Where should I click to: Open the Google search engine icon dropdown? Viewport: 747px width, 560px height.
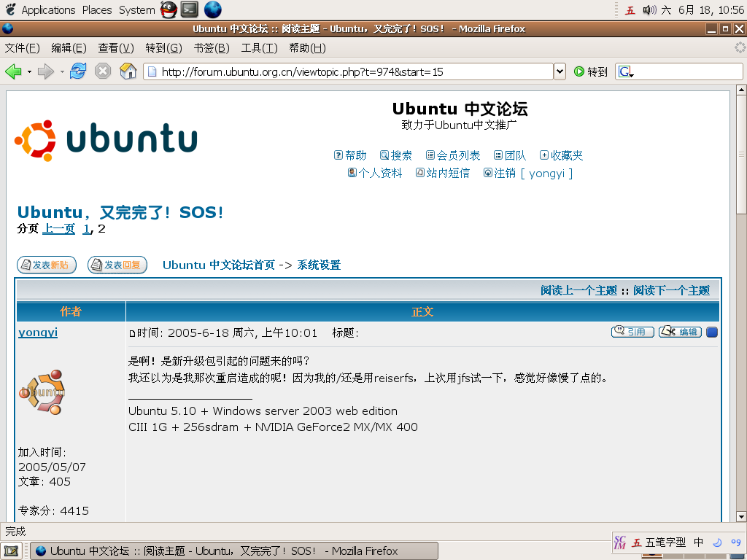tap(625, 72)
